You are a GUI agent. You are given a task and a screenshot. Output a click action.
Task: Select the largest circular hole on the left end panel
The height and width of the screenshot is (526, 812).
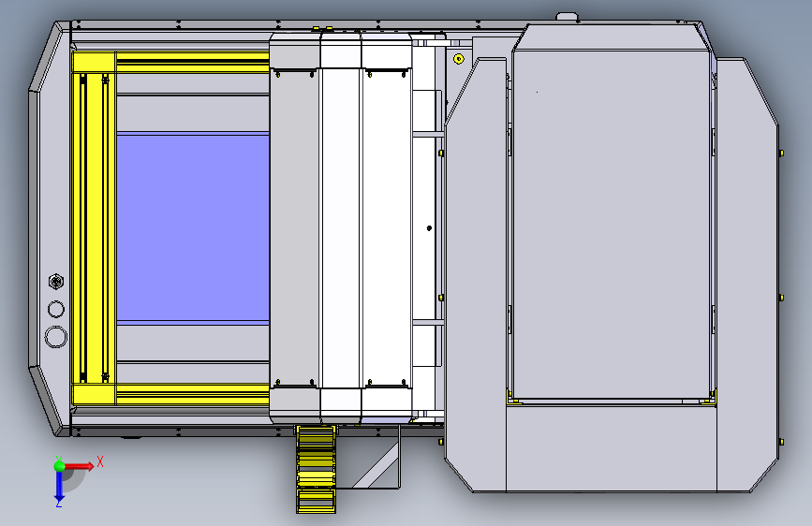(56, 337)
